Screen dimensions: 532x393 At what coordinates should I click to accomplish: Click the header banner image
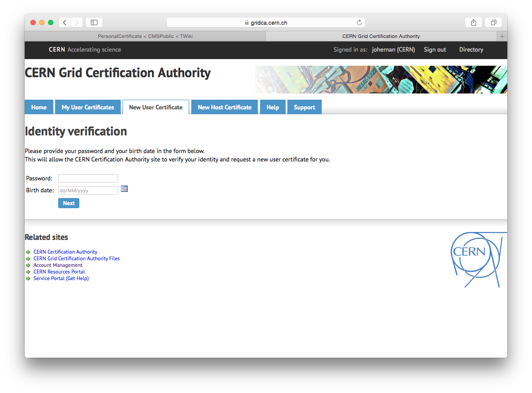pyautogui.click(x=381, y=79)
